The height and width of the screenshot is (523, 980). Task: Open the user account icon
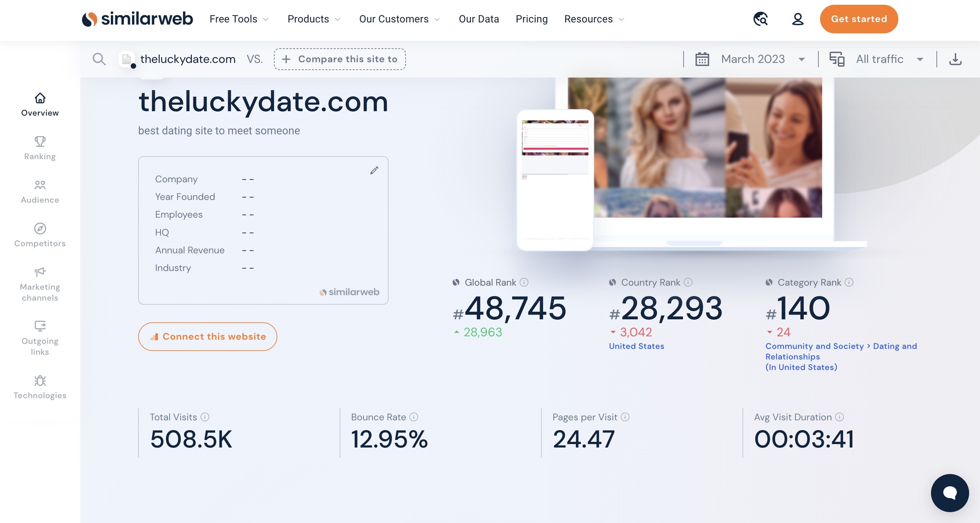tap(798, 19)
